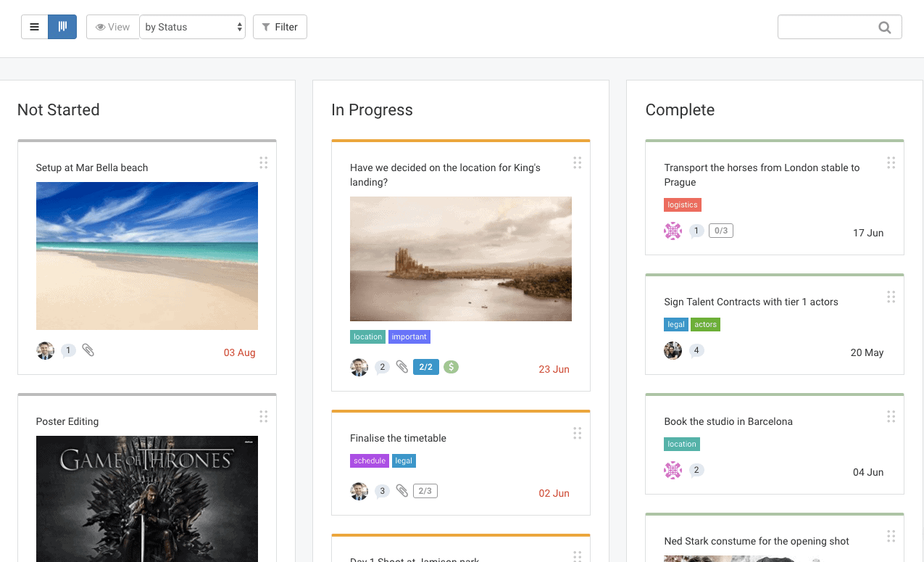Screen dimensions: 924x562
Task: Click the dollar budget icon on King's landing card
Action: [451, 367]
